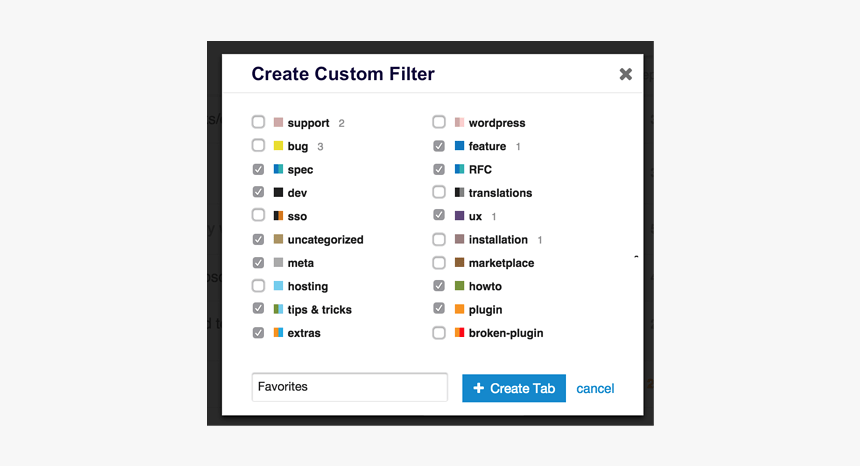Click the 'tips & tricks' label
Screen dimensions: 860x466
coord(320,310)
